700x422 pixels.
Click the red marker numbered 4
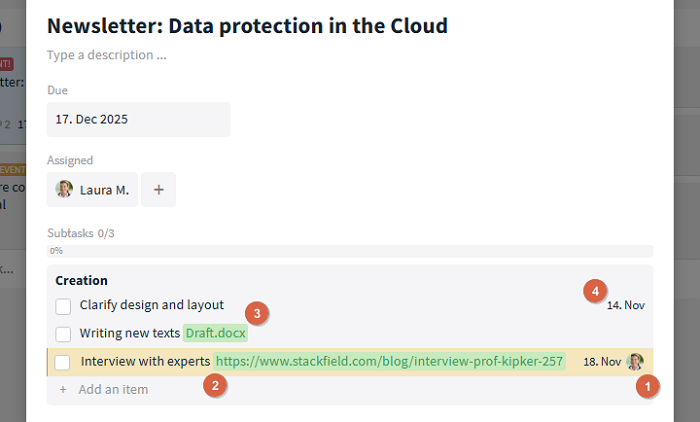point(596,291)
